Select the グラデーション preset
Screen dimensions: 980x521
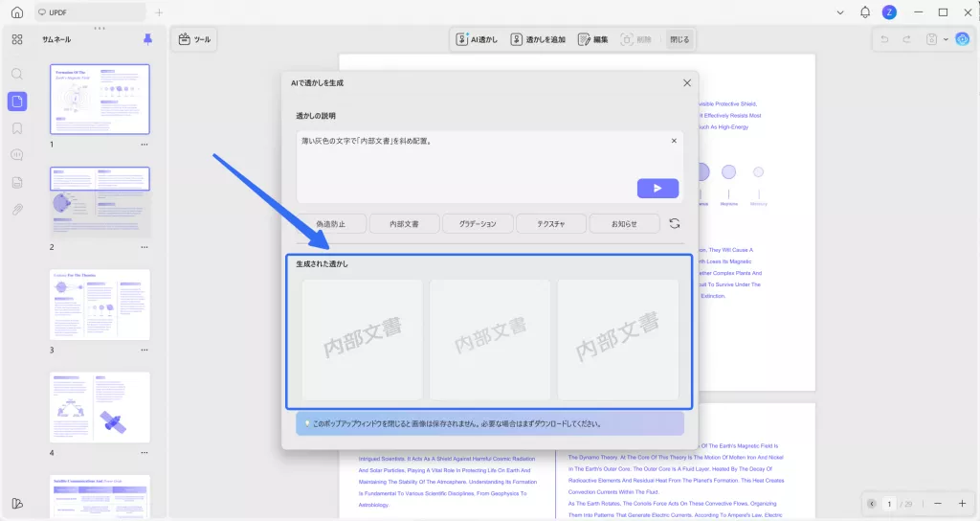click(478, 224)
